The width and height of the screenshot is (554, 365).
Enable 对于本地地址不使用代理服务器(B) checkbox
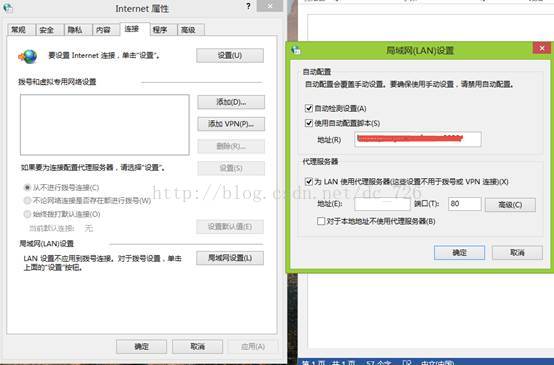tap(321, 221)
